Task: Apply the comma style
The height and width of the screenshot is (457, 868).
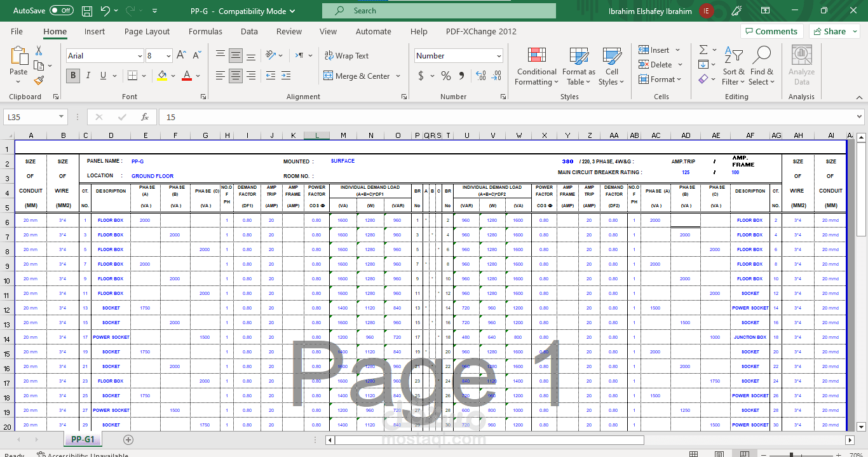Action: [x=462, y=76]
